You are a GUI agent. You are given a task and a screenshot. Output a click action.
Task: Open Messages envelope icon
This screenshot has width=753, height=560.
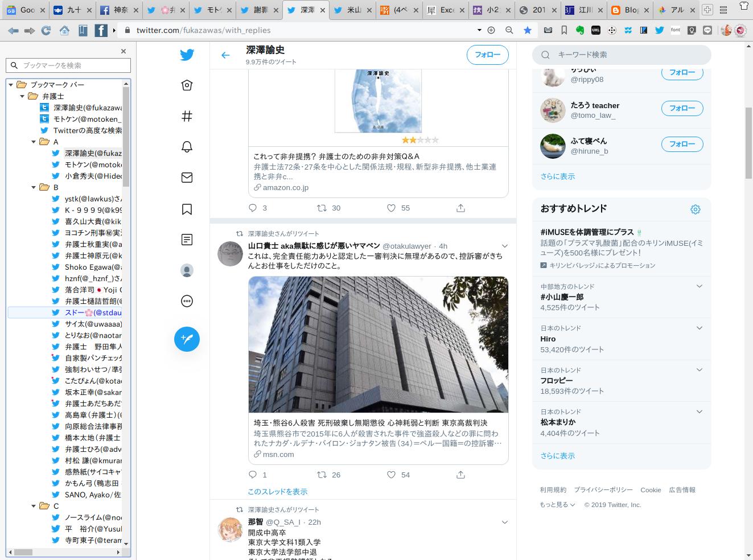click(x=187, y=178)
